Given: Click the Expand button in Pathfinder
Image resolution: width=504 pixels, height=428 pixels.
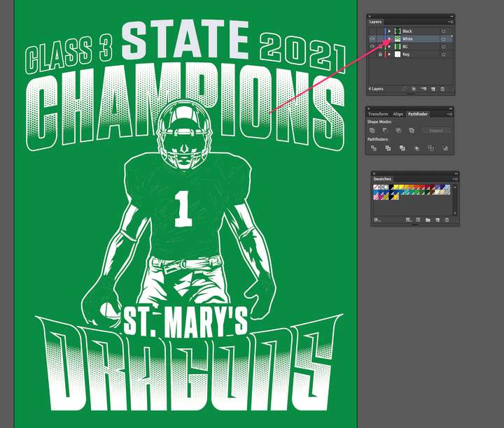Looking at the screenshot, I should point(436,131).
